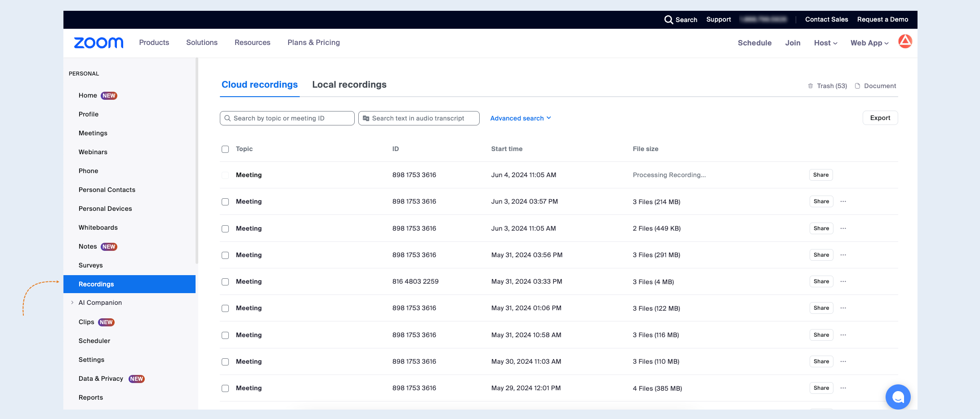Open Phone in sidebar
The image size is (980, 419).
88,171
